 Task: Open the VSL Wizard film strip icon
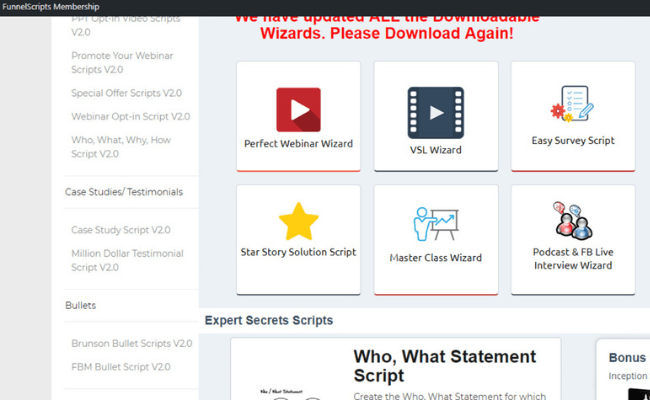click(x=436, y=113)
